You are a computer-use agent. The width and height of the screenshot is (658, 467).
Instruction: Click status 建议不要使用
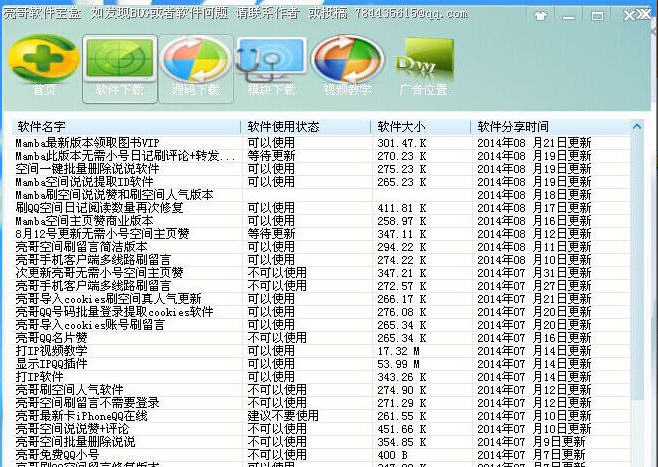point(283,416)
